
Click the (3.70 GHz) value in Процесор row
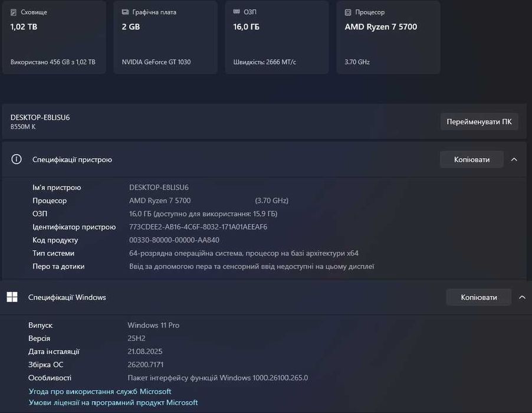[272, 201]
